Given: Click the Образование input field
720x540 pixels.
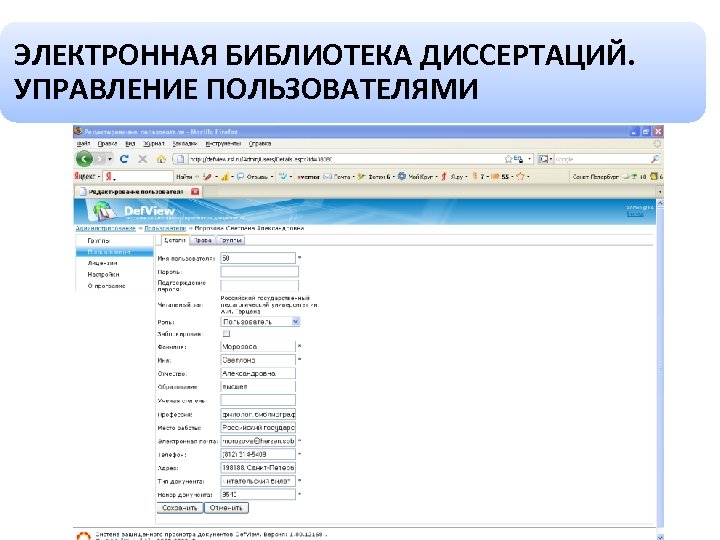Looking at the screenshot, I should pyautogui.click(x=258, y=387).
